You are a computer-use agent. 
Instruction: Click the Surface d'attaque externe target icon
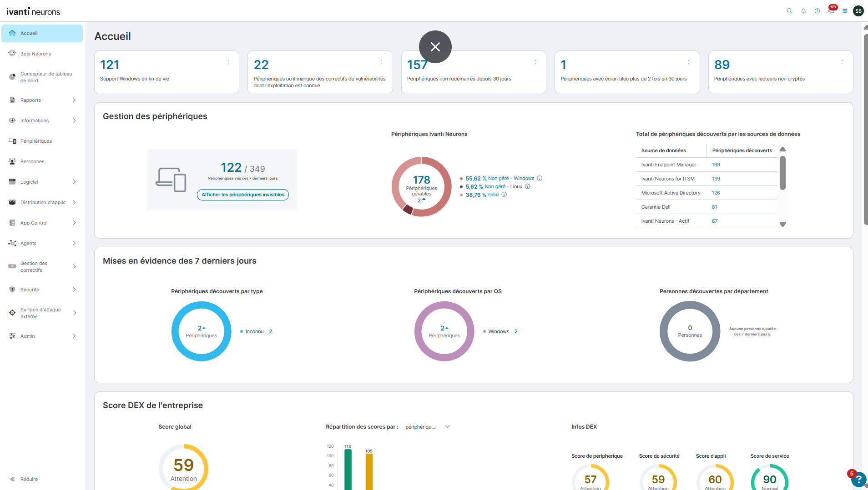(12, 313)
